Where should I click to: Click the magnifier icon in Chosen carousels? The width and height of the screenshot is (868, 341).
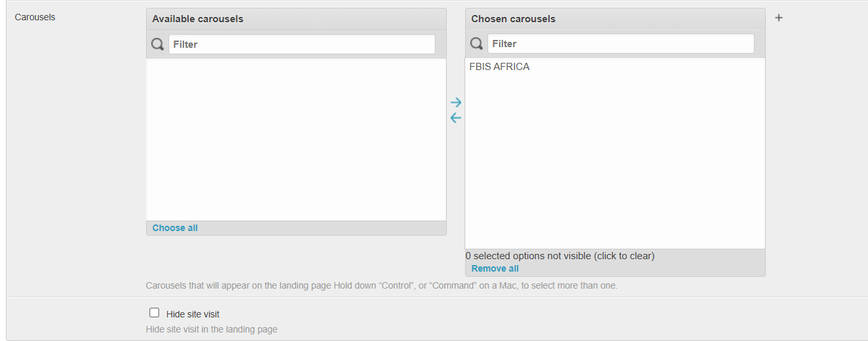click(x=477, y=44)
